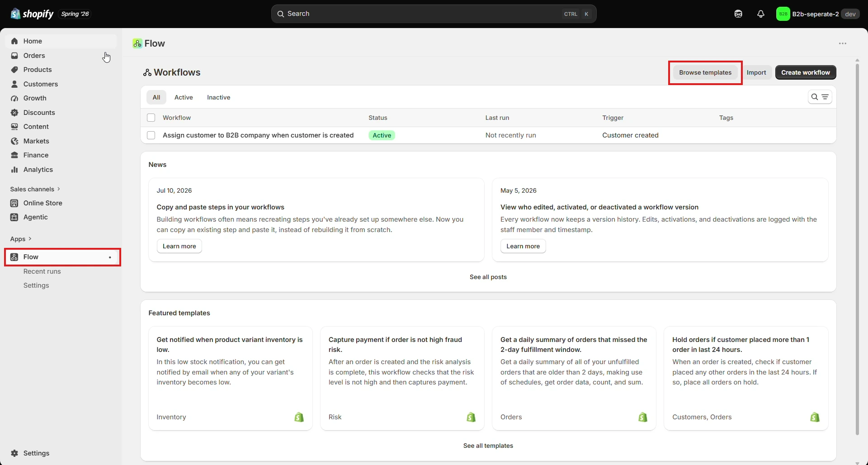This screenshot has width=868, height=465.
Task: Open Markets in the sidebar menu
Action: (x=61, y=141)
